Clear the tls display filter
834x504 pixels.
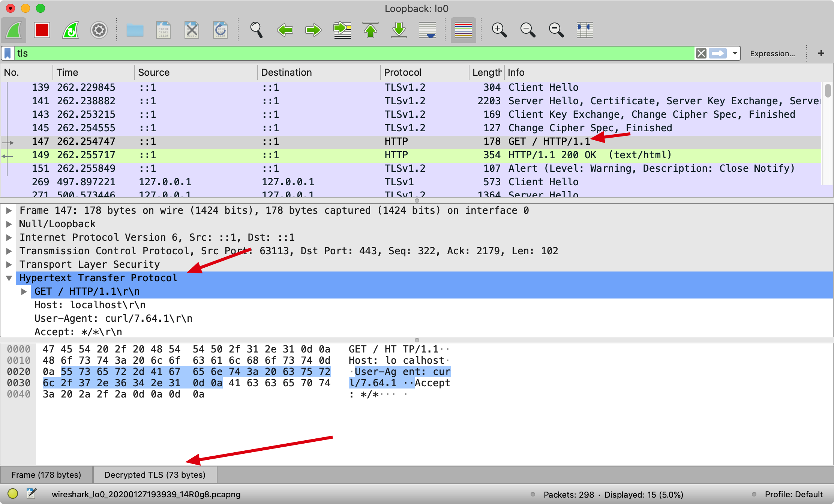(x=701, y=53)
